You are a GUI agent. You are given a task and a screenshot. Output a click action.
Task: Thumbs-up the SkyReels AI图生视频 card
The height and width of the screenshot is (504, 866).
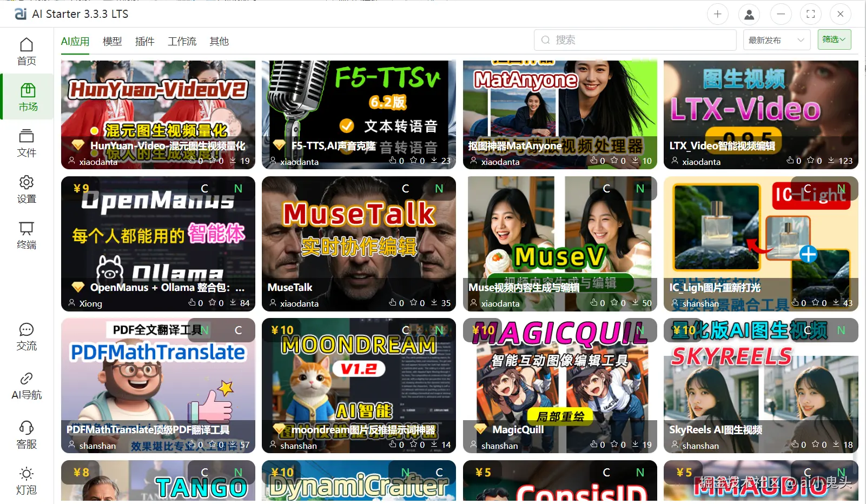pos(795,445)
